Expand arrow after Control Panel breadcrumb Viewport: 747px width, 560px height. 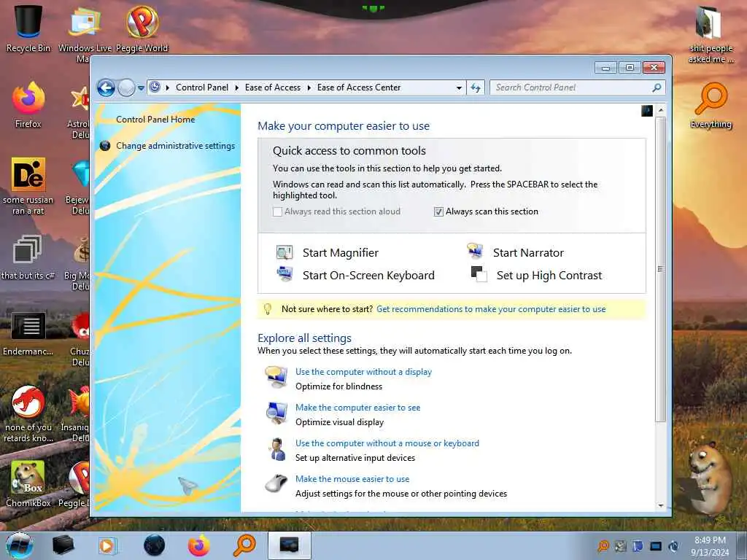click(236, 87)
